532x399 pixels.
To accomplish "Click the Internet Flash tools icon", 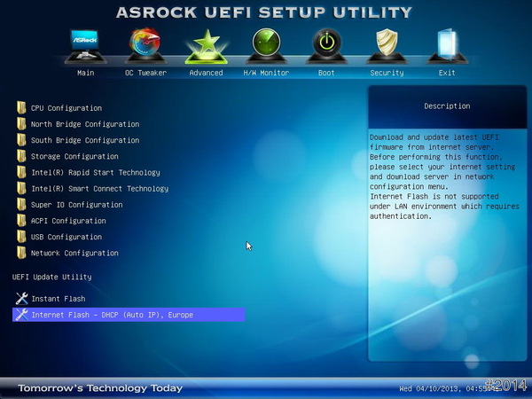I will click(x=21, y=315).
